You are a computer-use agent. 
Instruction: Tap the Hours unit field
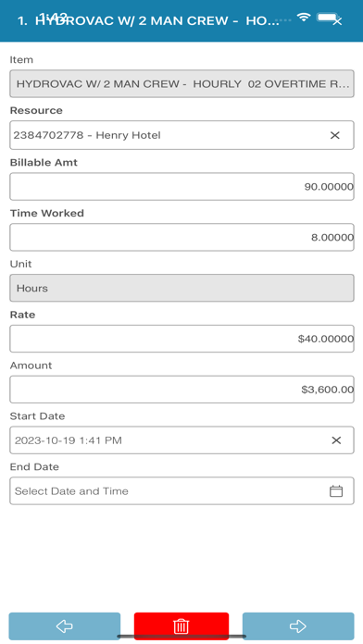pos(181,288)
